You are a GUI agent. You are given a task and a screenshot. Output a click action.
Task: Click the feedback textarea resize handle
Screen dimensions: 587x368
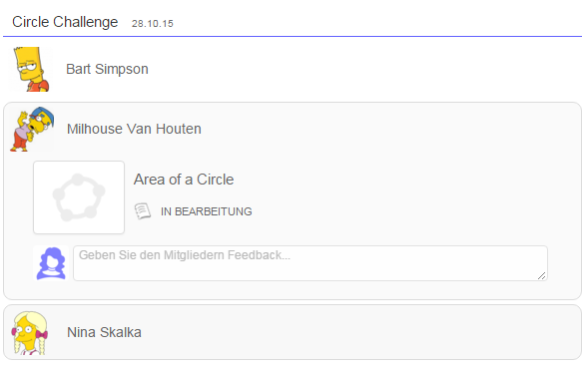[x=542, y=276]
